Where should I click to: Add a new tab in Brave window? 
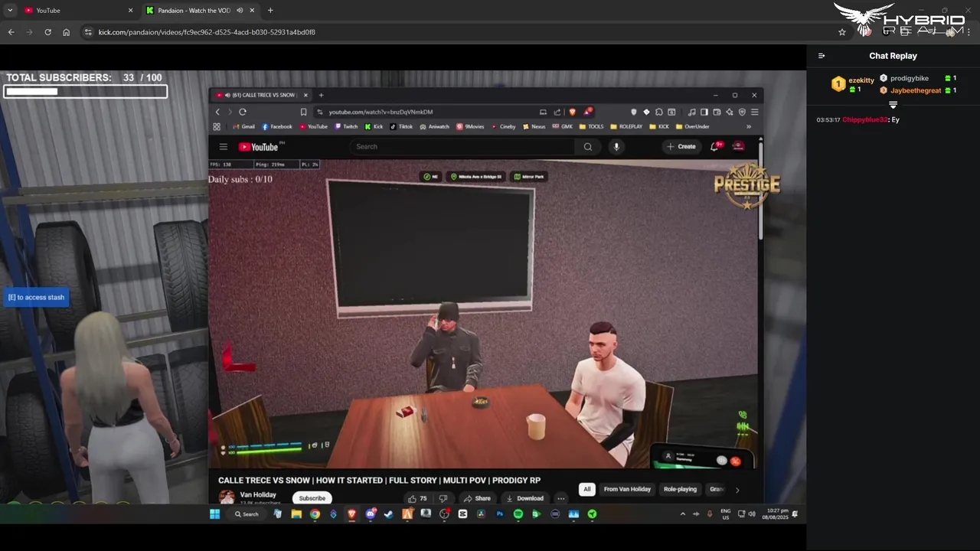pos(321,95)
